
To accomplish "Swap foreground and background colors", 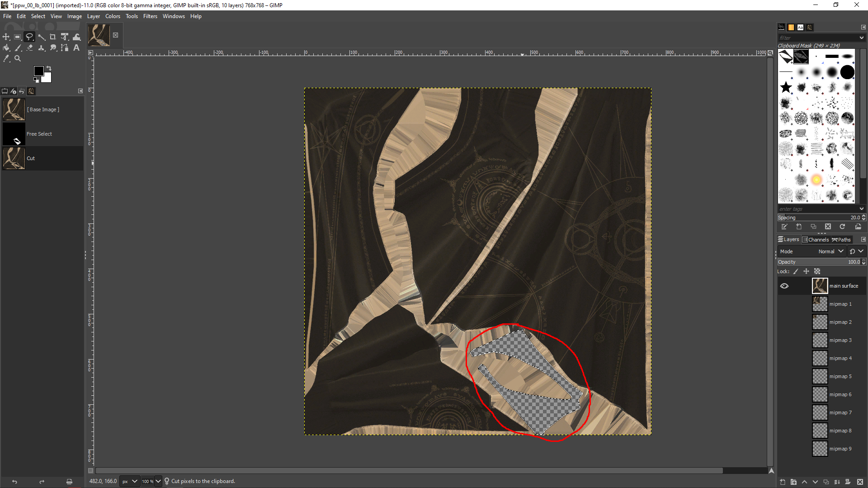I will pyautogui.click(x=49, y=67).
